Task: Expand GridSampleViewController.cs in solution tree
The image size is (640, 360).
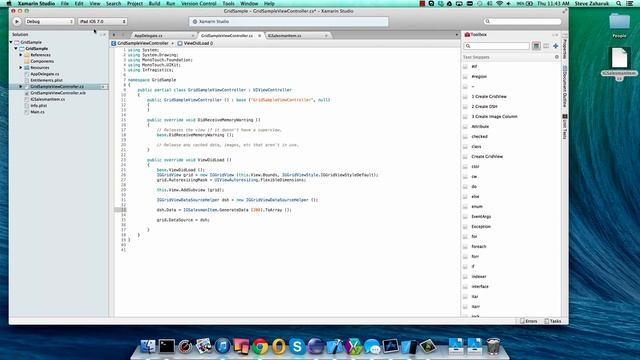Action: pos(21,87)
